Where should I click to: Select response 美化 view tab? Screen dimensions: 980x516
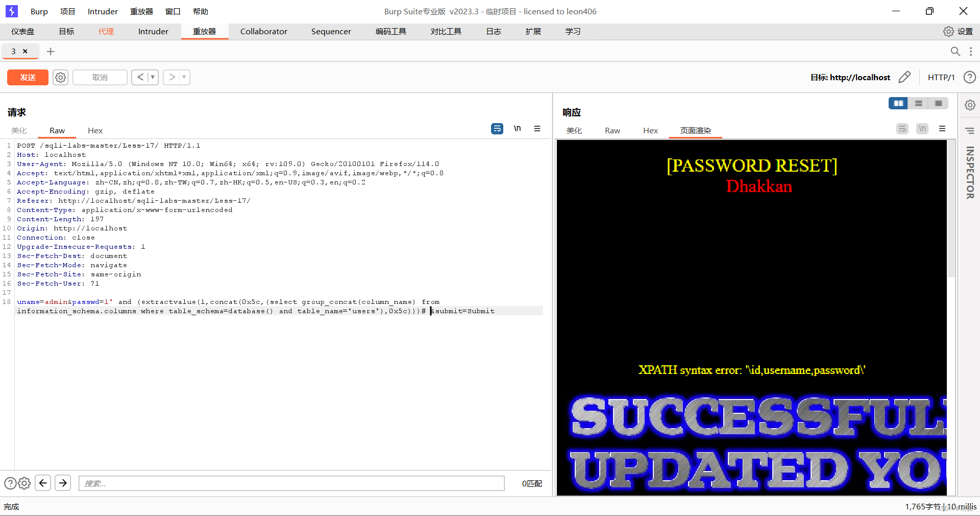pos(574,131)
